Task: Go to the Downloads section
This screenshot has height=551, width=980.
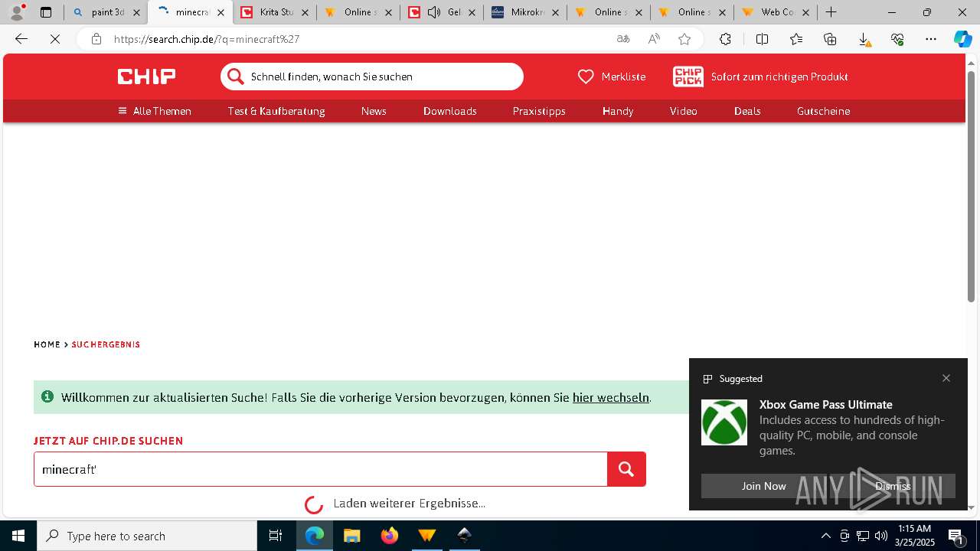Action: tap(450, 111)
